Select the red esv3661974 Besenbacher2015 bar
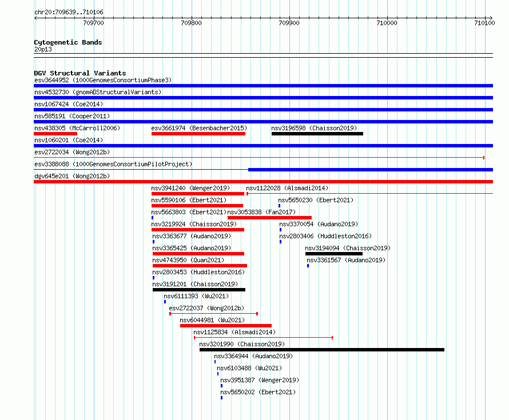509x420 pixels. click(198, 134)
